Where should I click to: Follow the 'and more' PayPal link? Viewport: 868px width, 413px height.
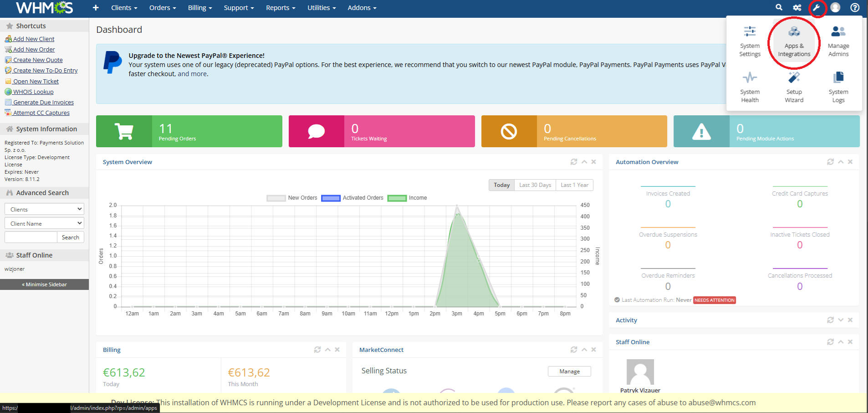192,74
